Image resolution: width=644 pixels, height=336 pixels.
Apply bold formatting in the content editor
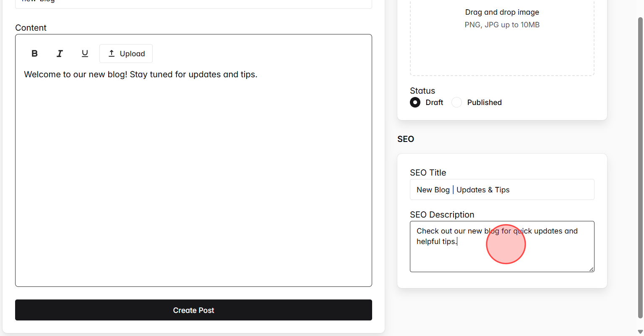click(34, 53)
